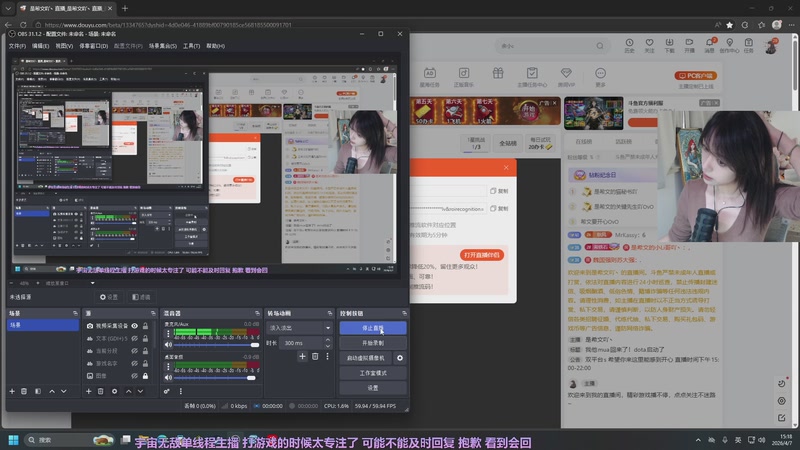Image resolution: width=800 pixels, height=450 pixels.
Task: Open the 淡入淡出 transition dropdown
Action: [299, 328]
